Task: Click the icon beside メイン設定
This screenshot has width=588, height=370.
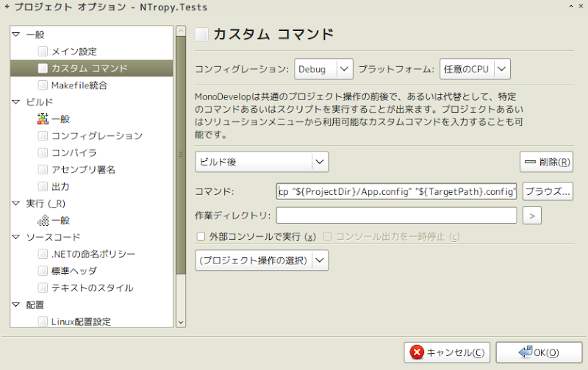Action: pos(43,51)
